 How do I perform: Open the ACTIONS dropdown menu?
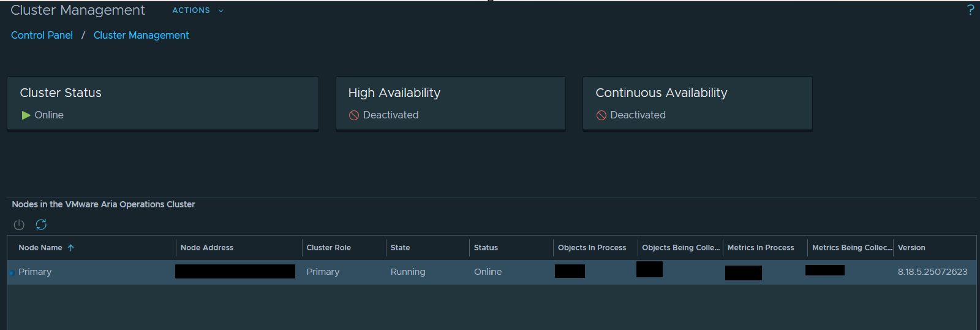click(197, 10)
